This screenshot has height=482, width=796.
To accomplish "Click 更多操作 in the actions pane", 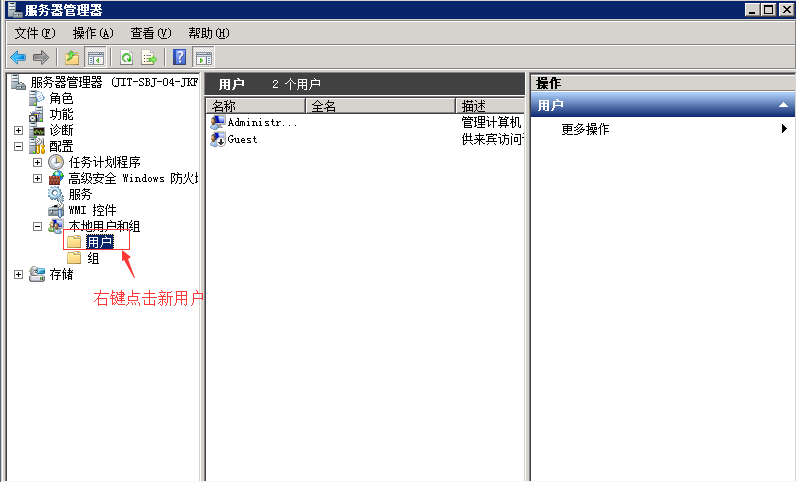I will [585, 129].
